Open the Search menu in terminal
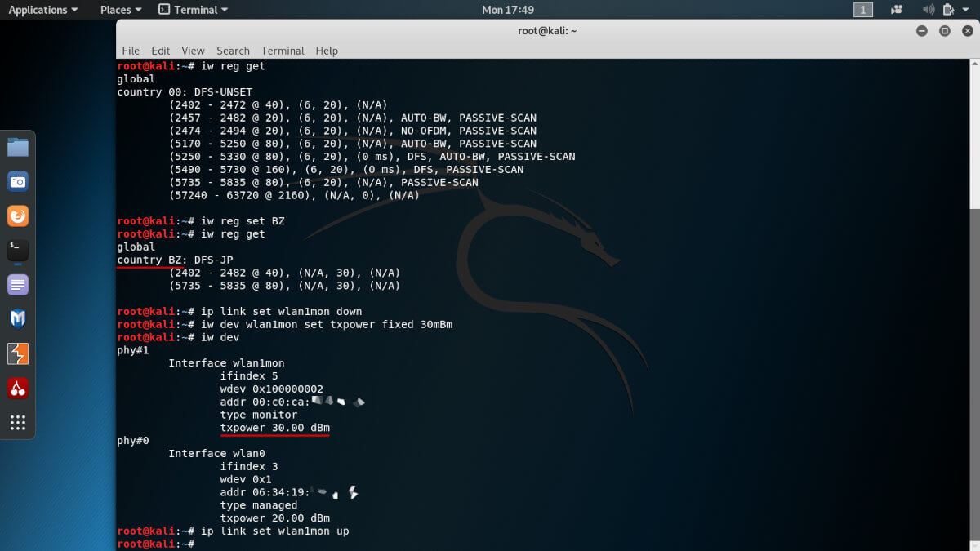 233,51
